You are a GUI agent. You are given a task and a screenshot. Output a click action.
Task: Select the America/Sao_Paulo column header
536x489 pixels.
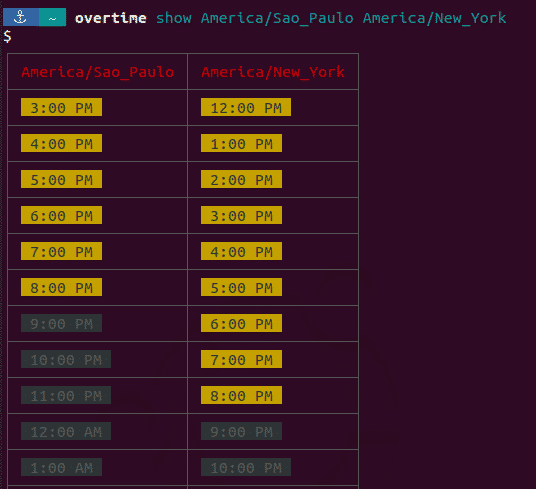coord(97,72)
